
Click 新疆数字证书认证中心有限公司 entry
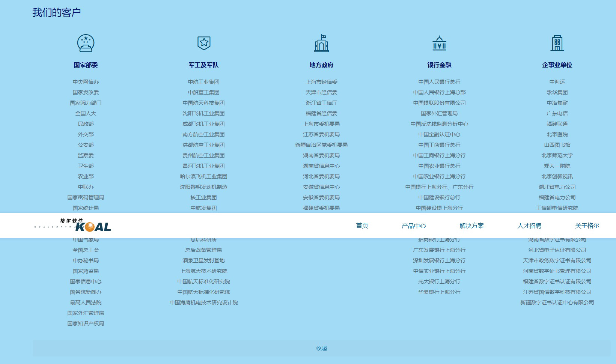557,302
